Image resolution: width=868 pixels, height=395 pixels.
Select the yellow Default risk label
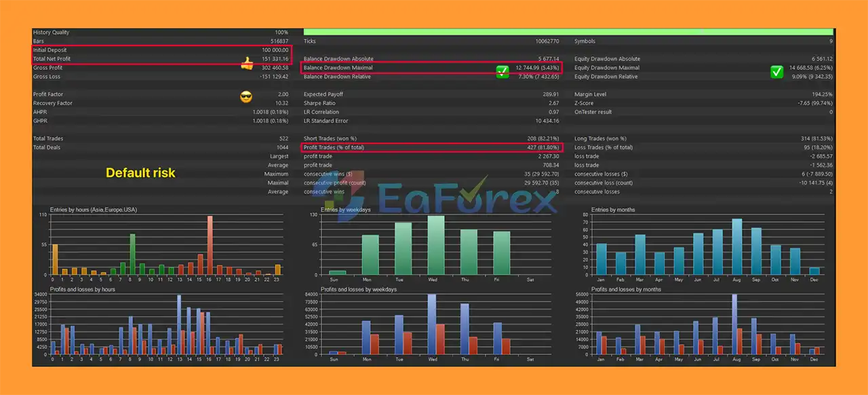pos(140,173)
